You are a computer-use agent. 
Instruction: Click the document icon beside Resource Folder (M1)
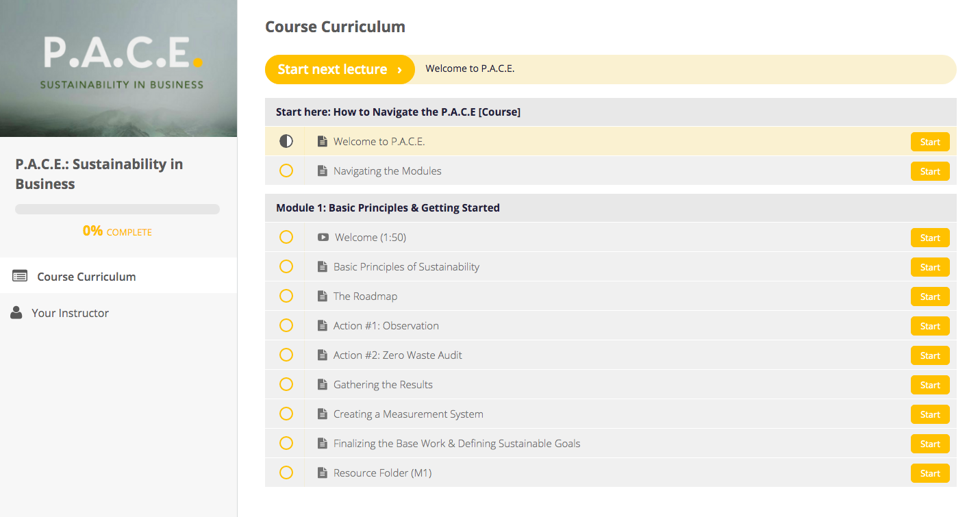point(323,473)
